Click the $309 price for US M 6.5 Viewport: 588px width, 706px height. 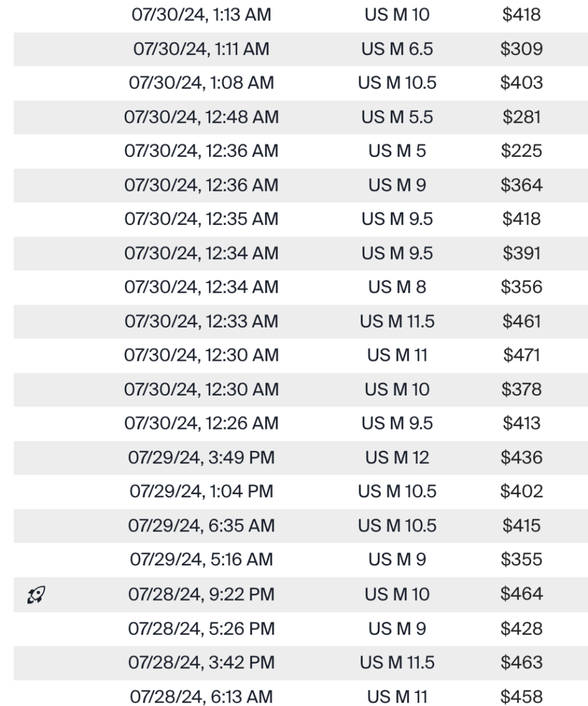click(521, 49)
